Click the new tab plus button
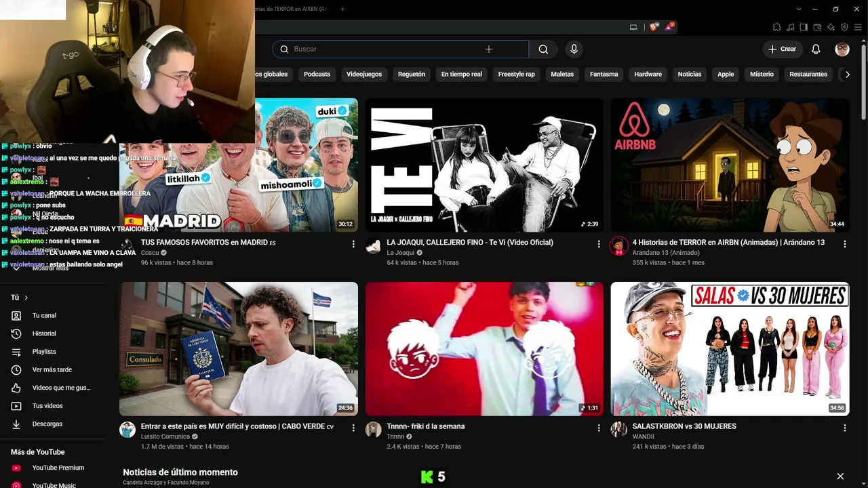Viewport: 868px width, 488px height. point(342,9)
